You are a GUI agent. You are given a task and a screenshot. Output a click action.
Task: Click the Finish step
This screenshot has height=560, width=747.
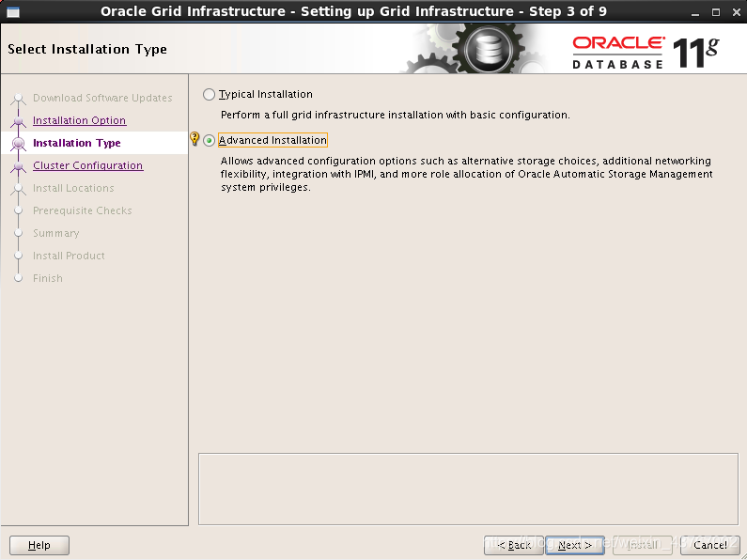click(48, 278)
